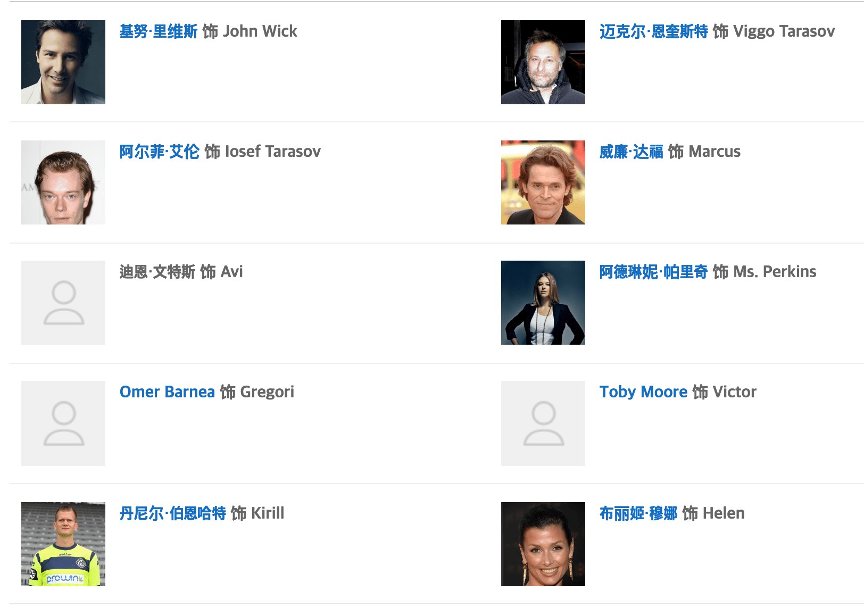This screenshot has height=616, width=864.
Task: Click the John Wick actor photo
Action: coord(63,62)
